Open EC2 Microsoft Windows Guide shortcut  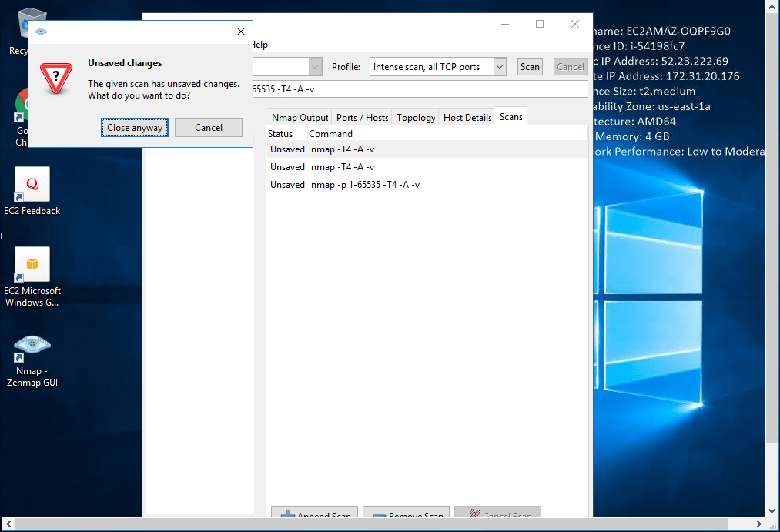32,265
